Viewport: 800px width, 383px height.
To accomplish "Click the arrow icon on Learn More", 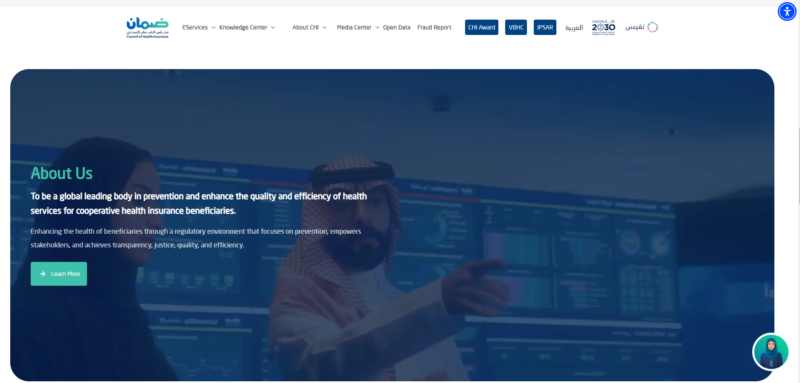I will [42, 274].
